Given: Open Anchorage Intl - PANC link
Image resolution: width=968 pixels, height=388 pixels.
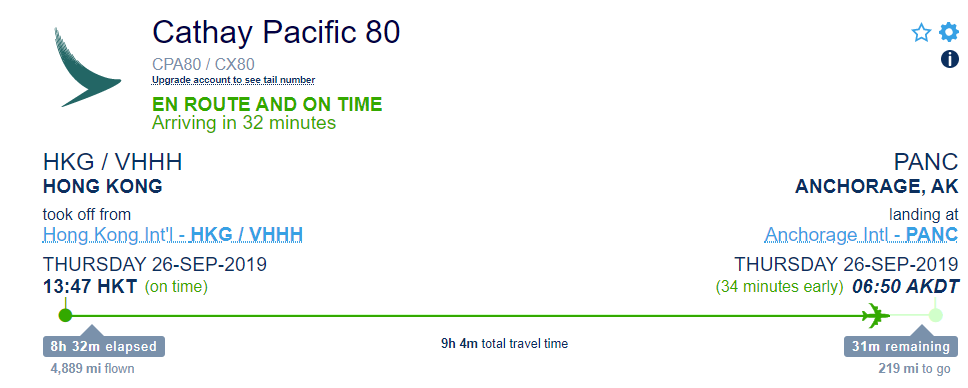Looking at the screenshot, I should [861, 235].
